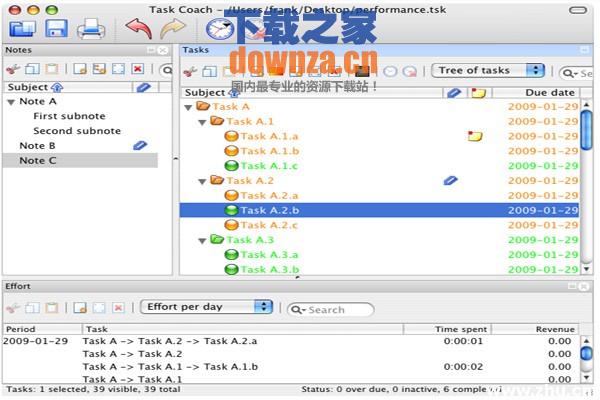Click the Effort search field

[331, 310]
